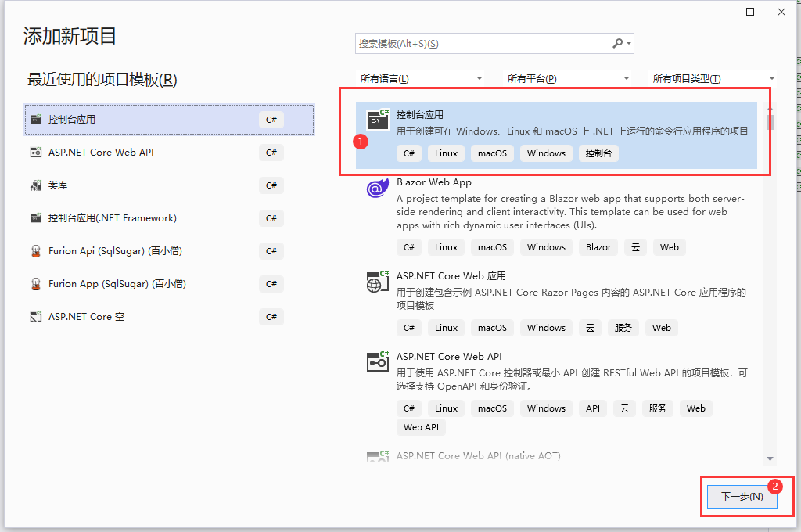Select 类库 in recent templates
This screenshot has height=532, width=801.
click(x=169, y=185)
